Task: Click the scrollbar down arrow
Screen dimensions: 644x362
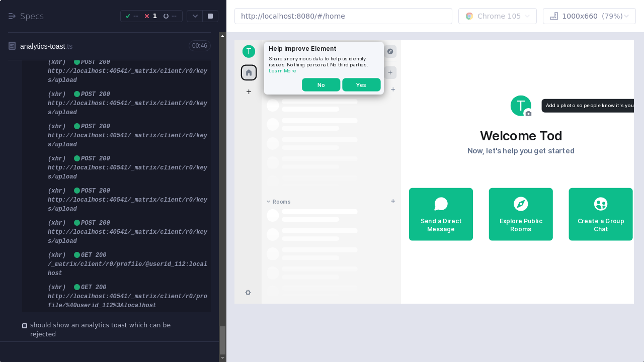Action: (222, 358)
